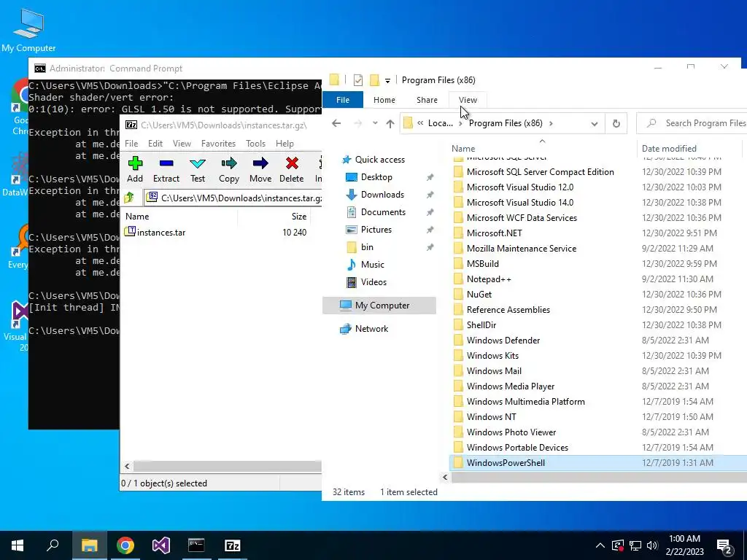Click the Properties checkmark quick access icon
747x560 pixels.
[x=357, y=80]
